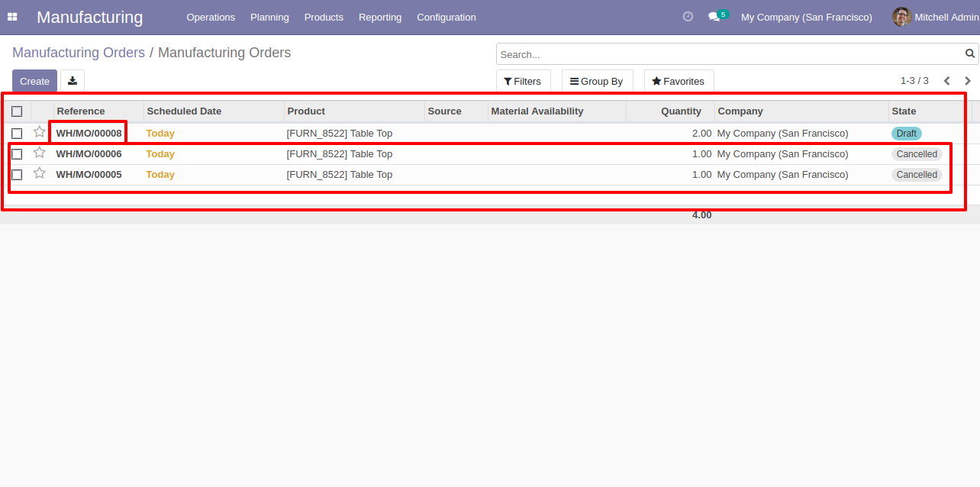Click Today date in WH/MO/00008 row

pyautogui.click(x=160, y=134)
